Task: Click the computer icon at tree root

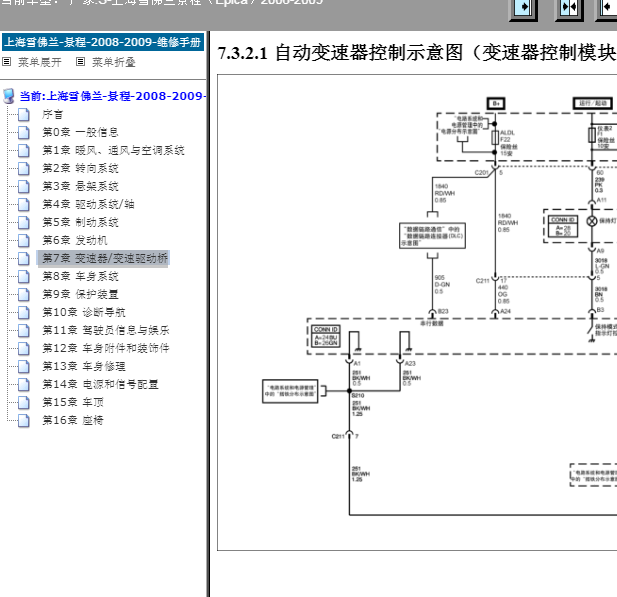Action: point(9,96)
